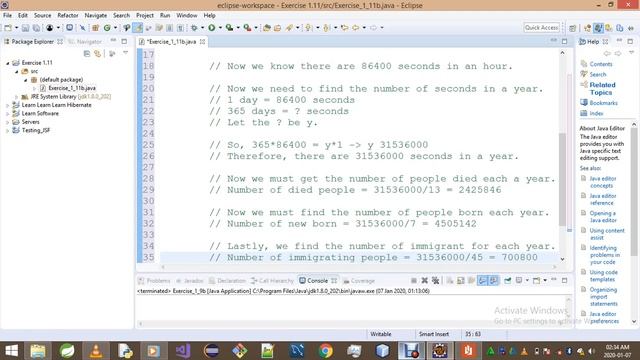Click the New Java Package icon
This screenshot has height=360, width=640.
[x=95, y=28]
